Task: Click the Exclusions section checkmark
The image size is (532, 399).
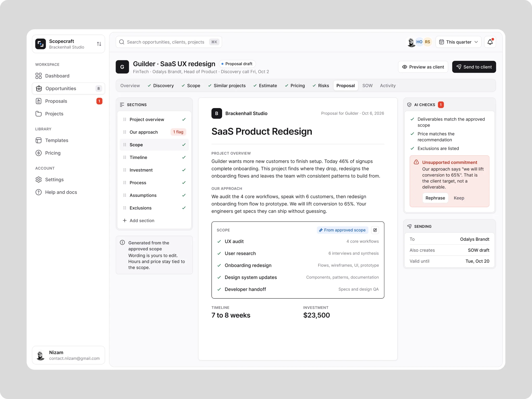Action: [184, 208]
